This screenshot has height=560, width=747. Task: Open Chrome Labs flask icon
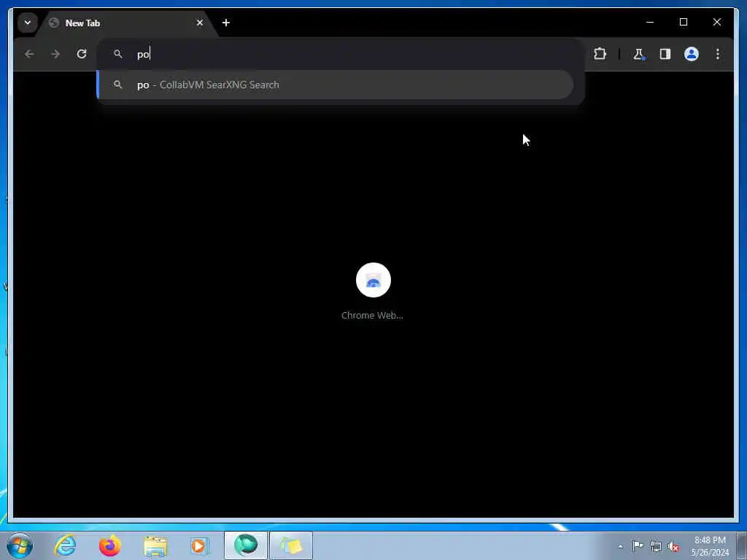638,54
